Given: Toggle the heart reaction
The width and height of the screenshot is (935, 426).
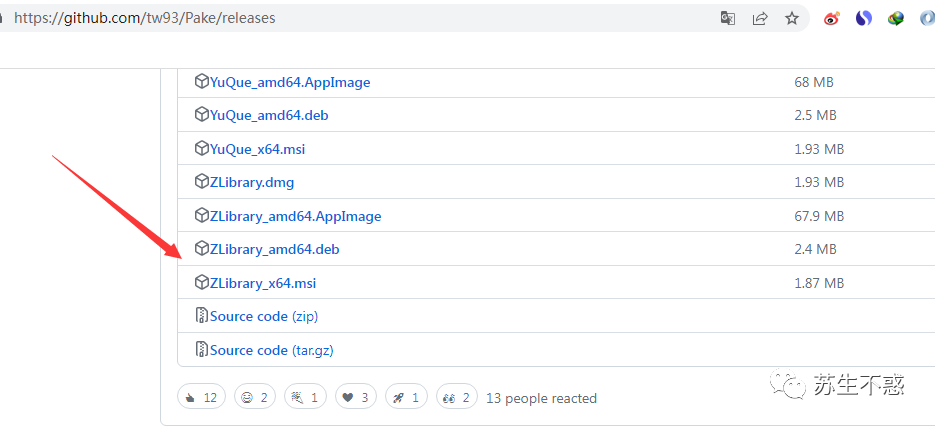Looking at the screenshot, I should pos(357,397).
